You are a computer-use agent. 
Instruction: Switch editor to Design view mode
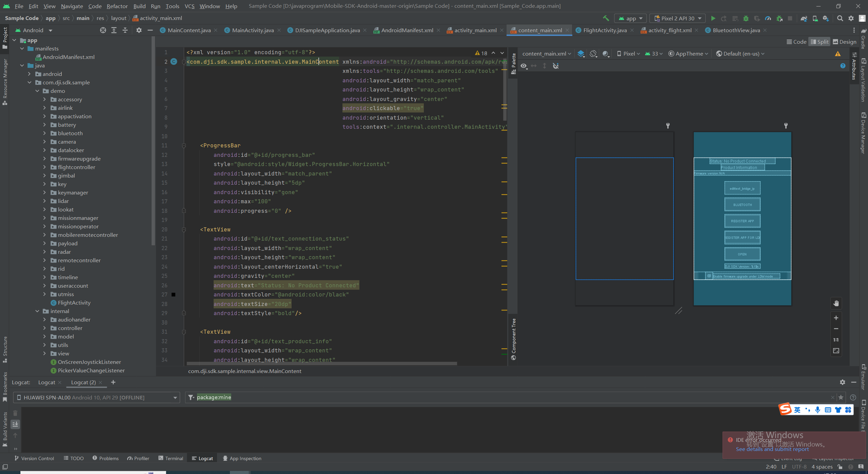[x=844, y=42]
